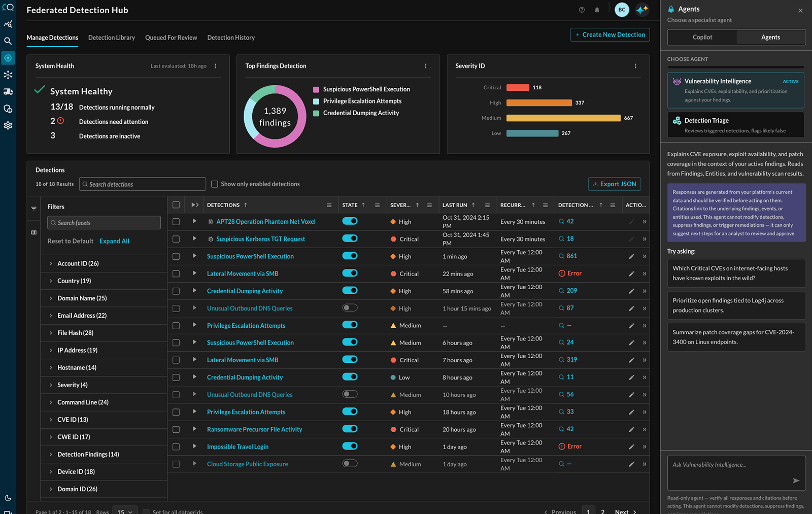View 209 findings for Credential Dumping Activity
This screenshot has width=812, height=514.
coord(568,291)
